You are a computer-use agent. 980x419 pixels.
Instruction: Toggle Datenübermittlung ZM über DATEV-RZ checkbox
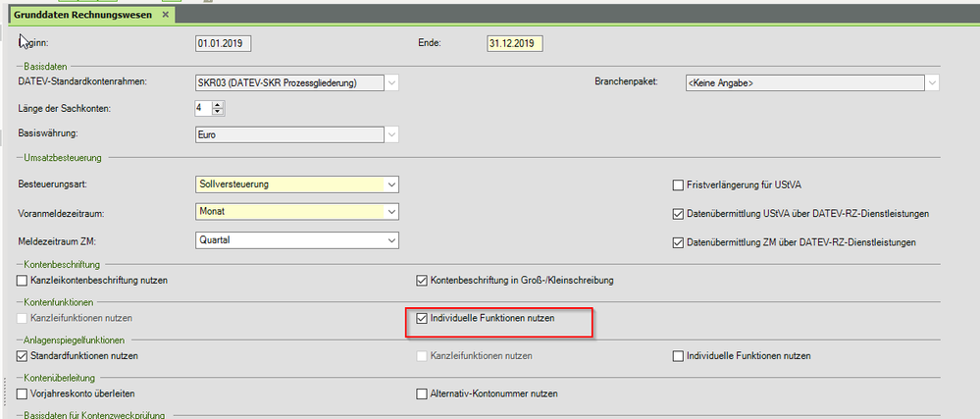tap(678, 242)
